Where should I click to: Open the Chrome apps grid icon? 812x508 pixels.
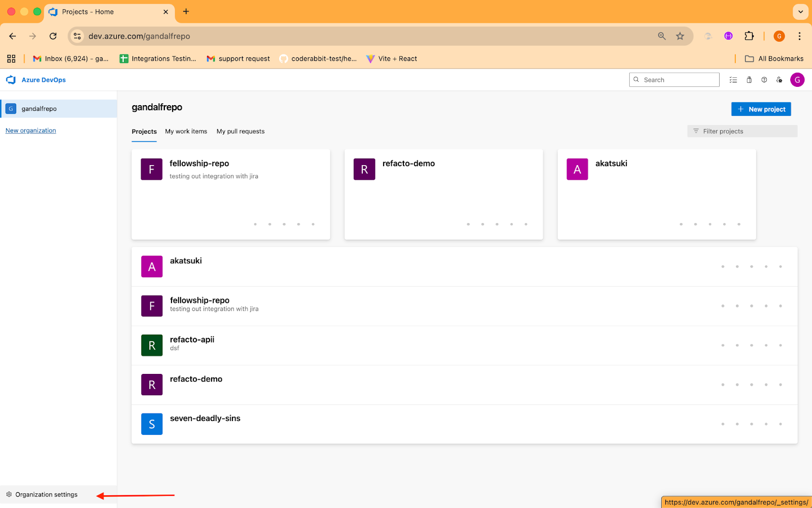[x=11, y=58]
